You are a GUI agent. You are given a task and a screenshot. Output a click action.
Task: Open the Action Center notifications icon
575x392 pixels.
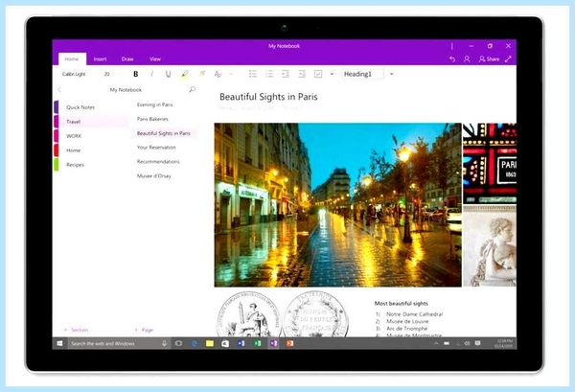point(478,343)
